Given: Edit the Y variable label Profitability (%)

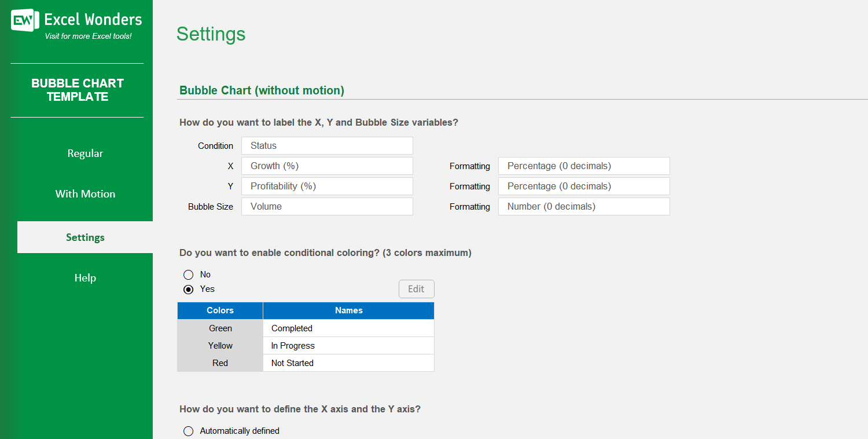Looking at the screenshot, I should click(327, 186).
